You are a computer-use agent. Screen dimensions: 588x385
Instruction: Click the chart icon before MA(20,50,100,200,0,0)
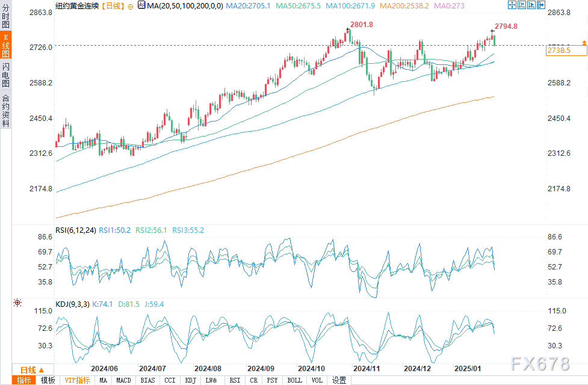(x=141, y=5)
